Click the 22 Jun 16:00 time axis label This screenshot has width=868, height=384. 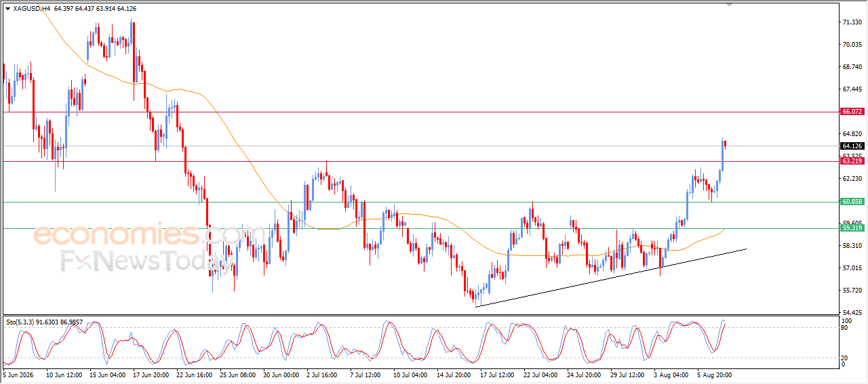click(x=194, y=374)
